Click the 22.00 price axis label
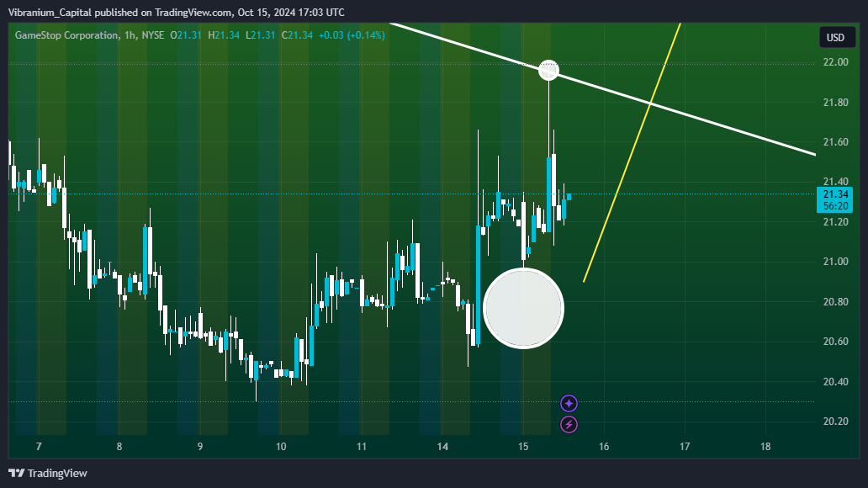Image resolution: width=868 pixels, height=488 pixels. 835,62
